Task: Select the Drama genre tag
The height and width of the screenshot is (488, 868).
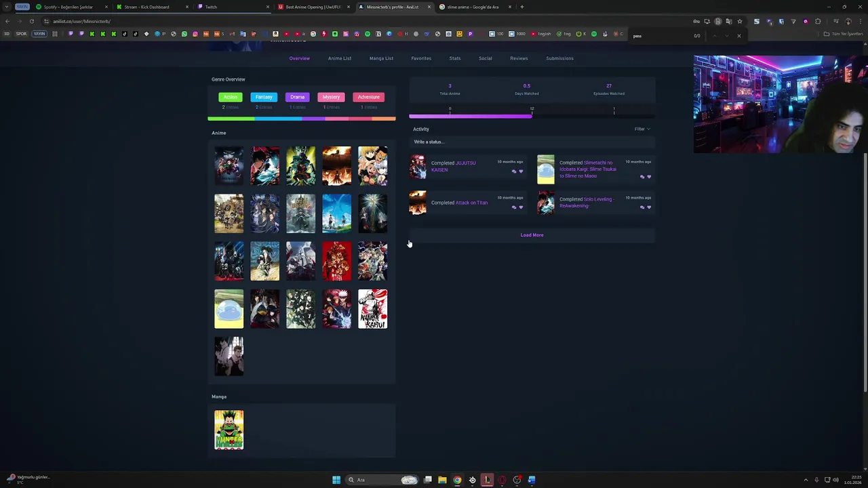Action: point(297,97)
